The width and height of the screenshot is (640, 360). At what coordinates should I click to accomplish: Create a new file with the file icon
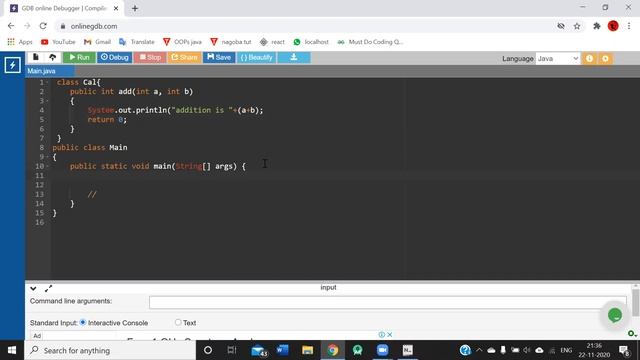point(36,57)
